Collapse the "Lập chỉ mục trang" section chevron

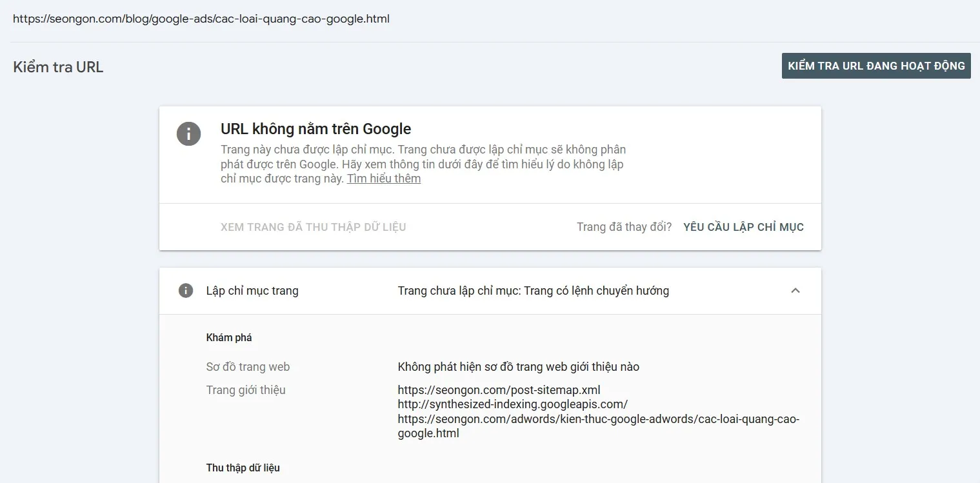pyautogui.click(x=795, y=290)
